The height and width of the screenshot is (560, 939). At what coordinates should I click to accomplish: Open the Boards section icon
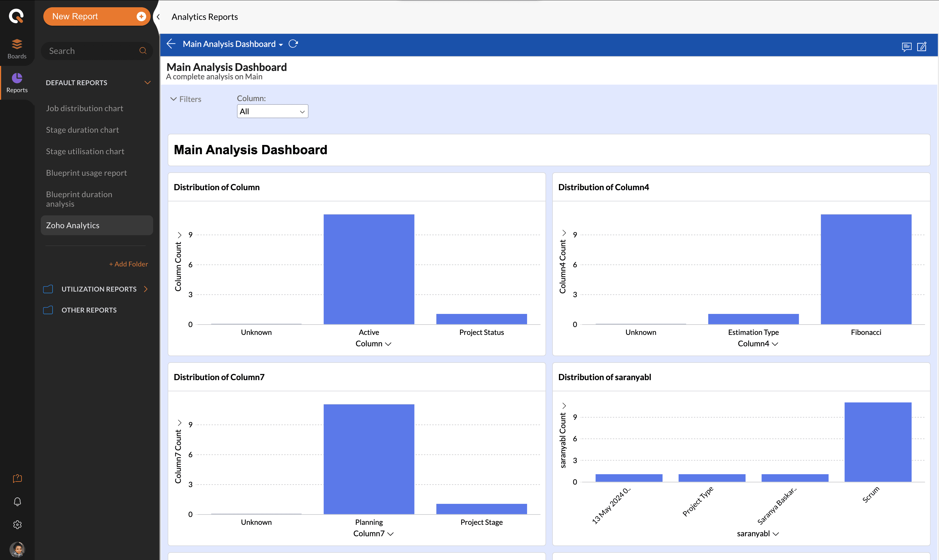point(17,48)
